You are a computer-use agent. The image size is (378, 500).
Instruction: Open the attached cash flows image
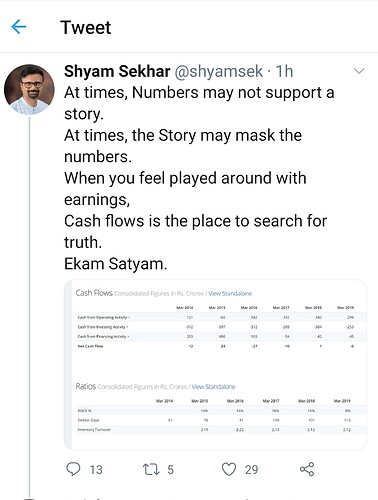(x=215, y=365)
